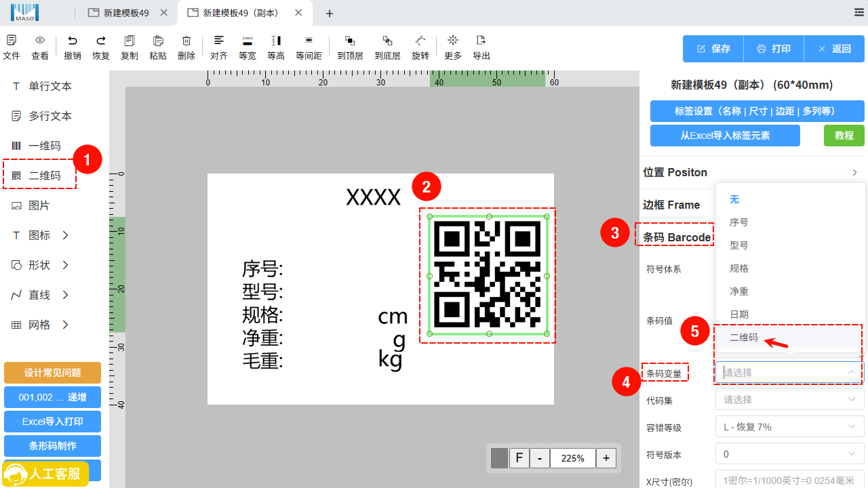Open the 对齐 align tool
Screen dimensions: 868x488
point(218,41)
